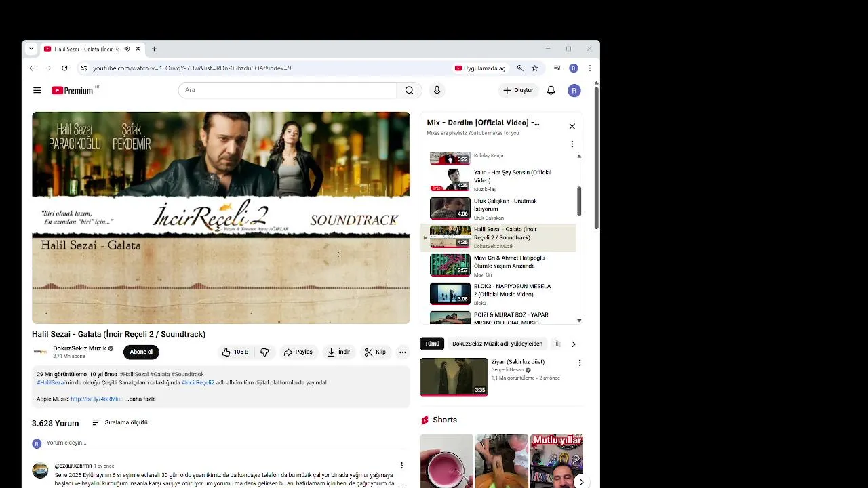Close the Mix playlist panel

pos(572,126)
